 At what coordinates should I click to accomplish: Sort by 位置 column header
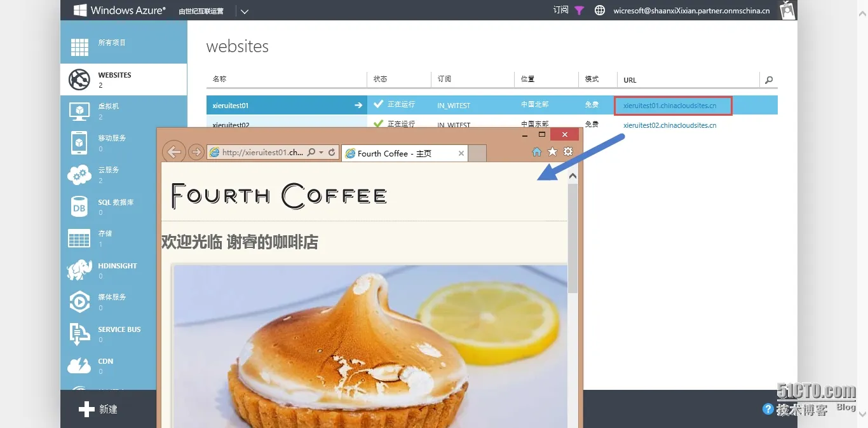click(x=527, y=79)
